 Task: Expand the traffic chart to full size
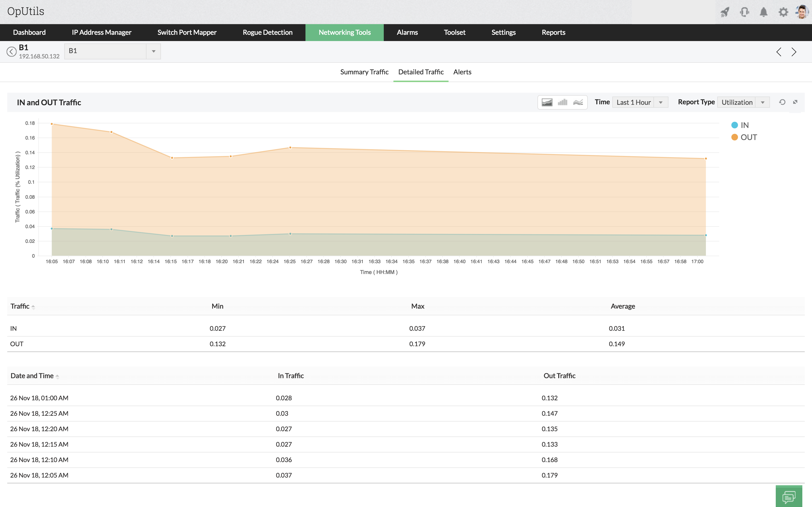(795, 102)
